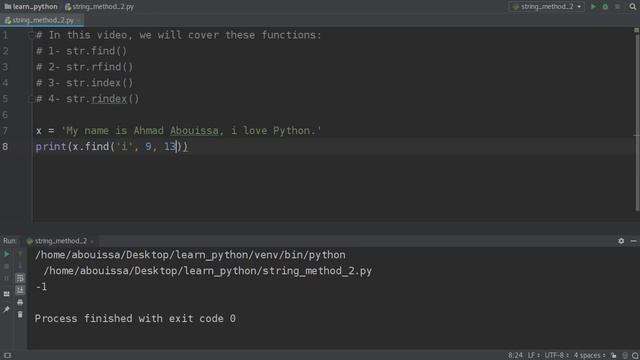Start debugging with the green bug icon
The width and height of the screenshot is (640, 360).
point(605,7)
